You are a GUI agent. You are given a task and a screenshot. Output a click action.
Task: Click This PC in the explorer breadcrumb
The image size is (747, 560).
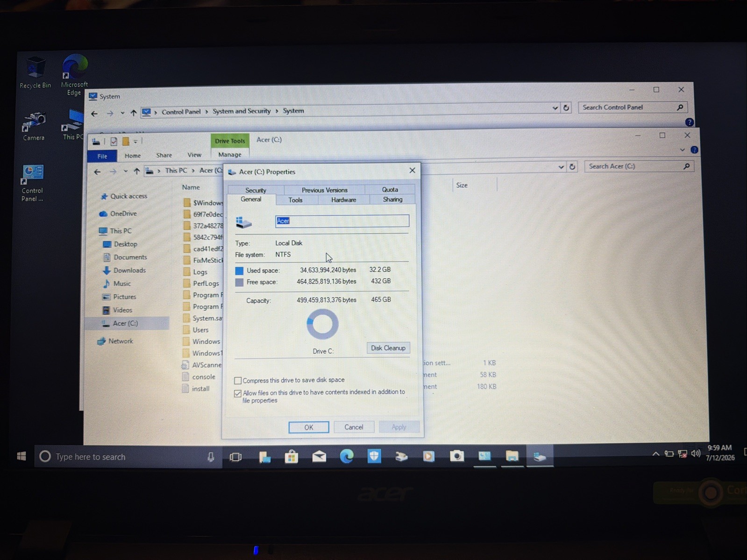tap(176, 170)
